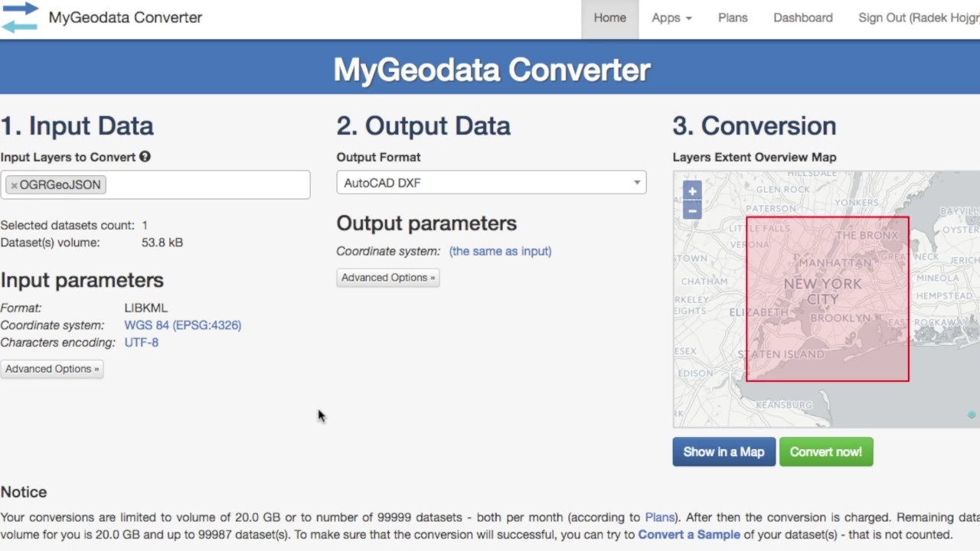Click the Convert a Sample link
This screenshot has width=980, height=551.
coord(688,534)
